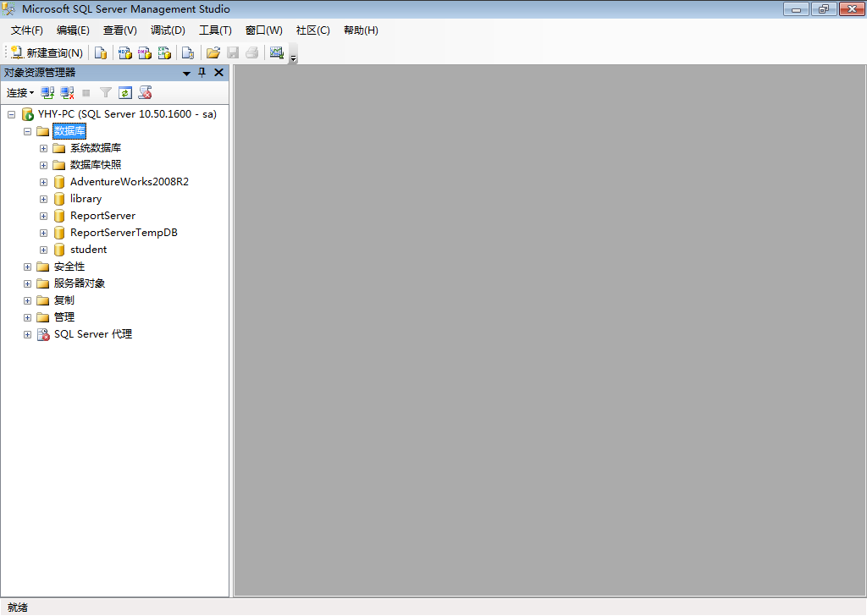
Task: Open the 文件(F) menu
Action: coord(26,30)
